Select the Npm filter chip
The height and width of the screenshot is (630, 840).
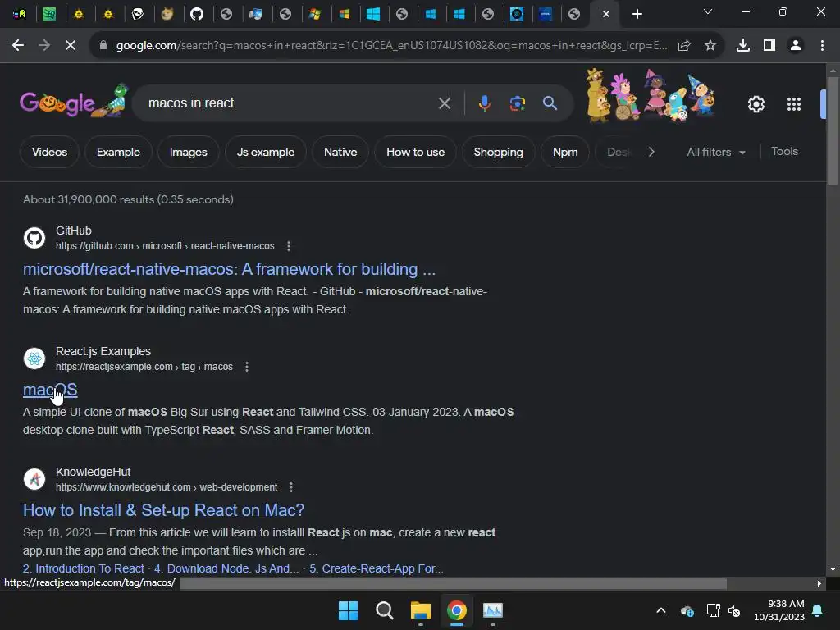click(565, 152)
